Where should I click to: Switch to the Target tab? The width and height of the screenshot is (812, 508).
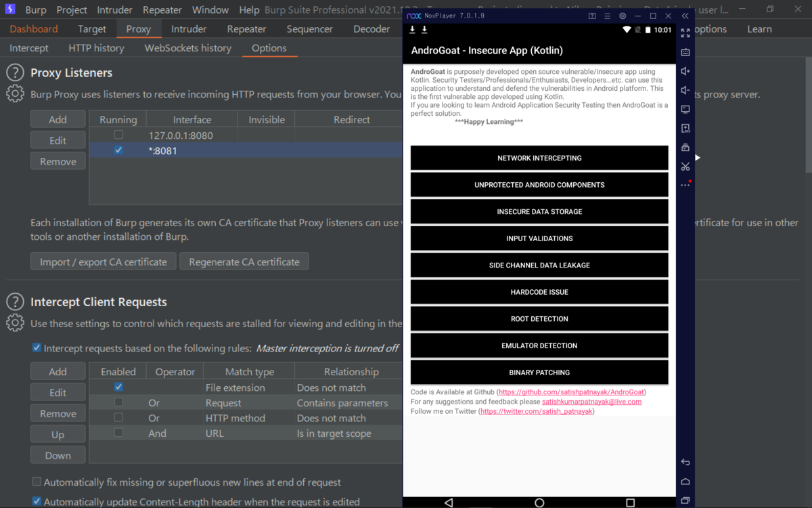[92, 29]
